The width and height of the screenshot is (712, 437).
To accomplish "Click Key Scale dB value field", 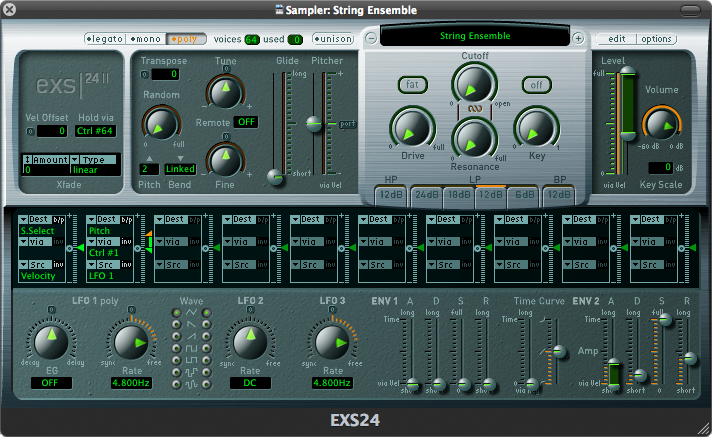I will pyautogui.click(x=661, y=167).
